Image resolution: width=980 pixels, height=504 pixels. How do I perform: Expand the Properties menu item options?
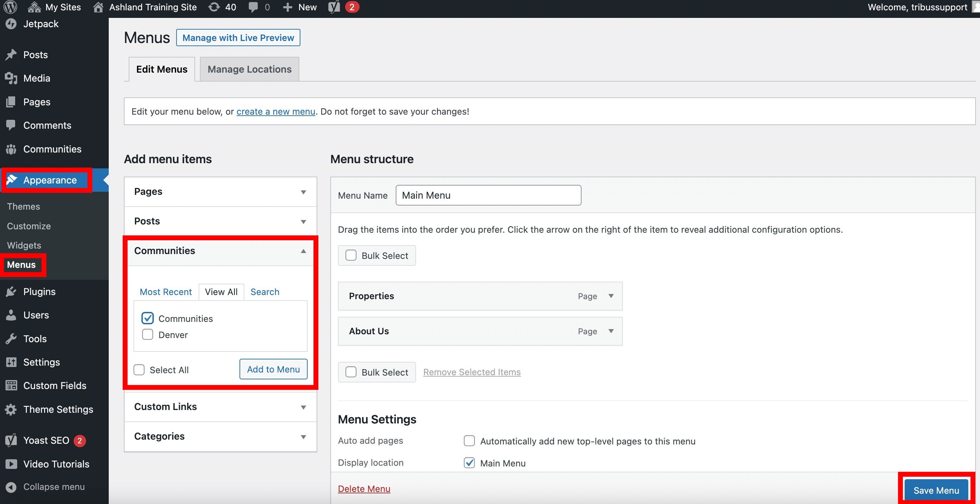click(x=611, y=296)
